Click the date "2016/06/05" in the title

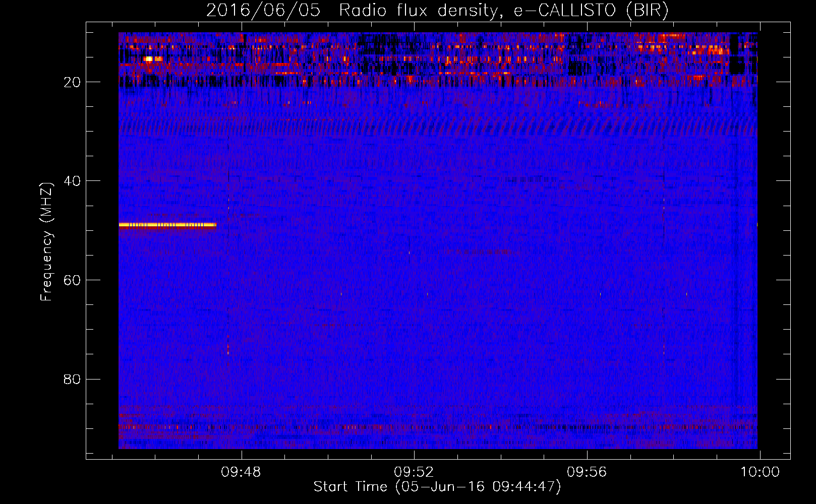coord(263,10)
